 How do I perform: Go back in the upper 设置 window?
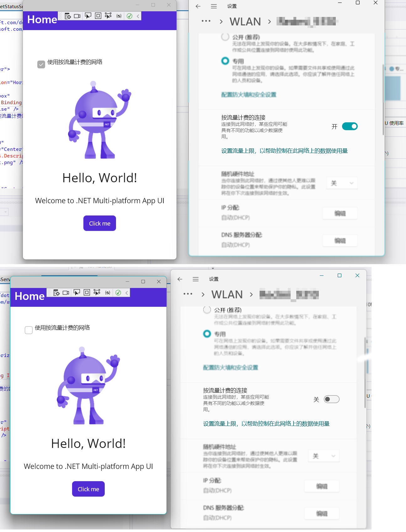click(198, 6)
